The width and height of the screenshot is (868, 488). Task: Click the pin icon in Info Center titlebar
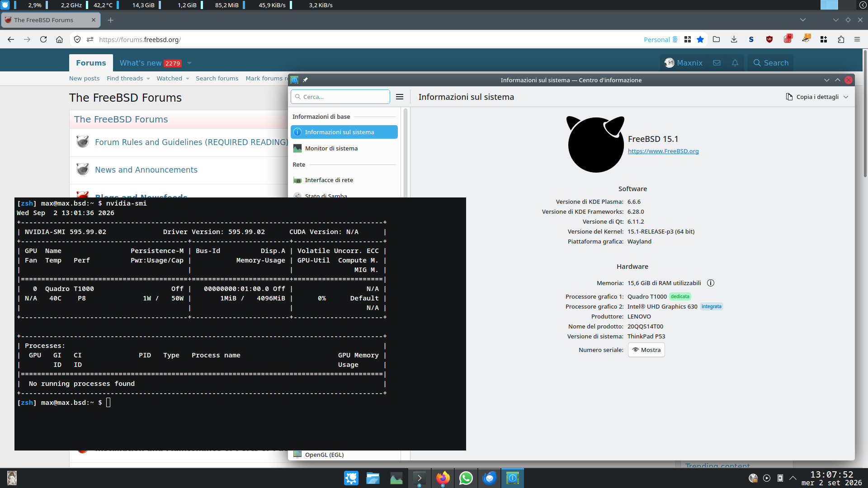305,80
